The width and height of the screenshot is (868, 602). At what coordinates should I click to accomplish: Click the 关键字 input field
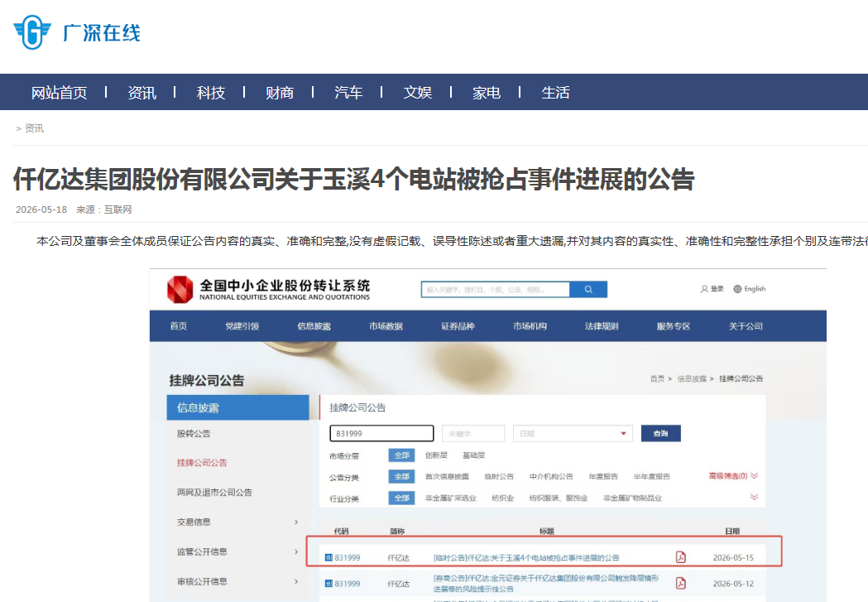pyautogui.click(x=473, y=434)
